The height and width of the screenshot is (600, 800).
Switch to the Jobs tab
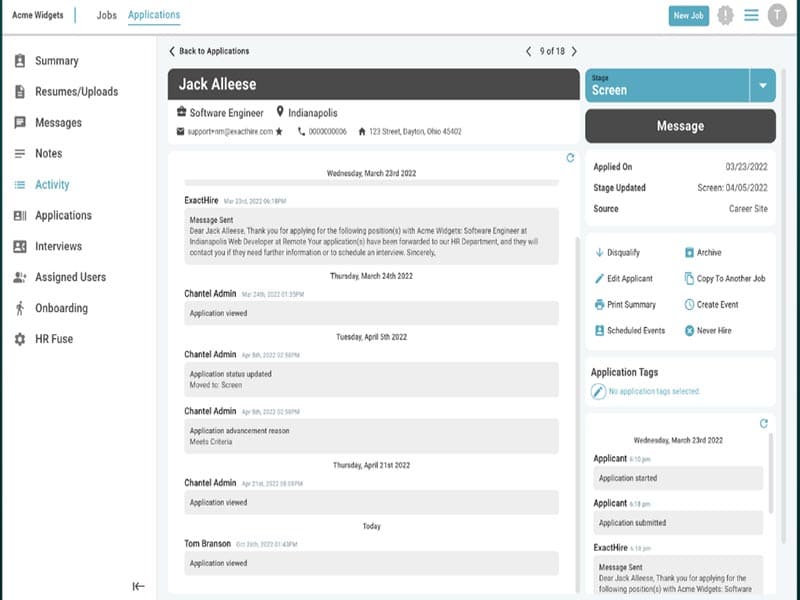pos(106,15)
